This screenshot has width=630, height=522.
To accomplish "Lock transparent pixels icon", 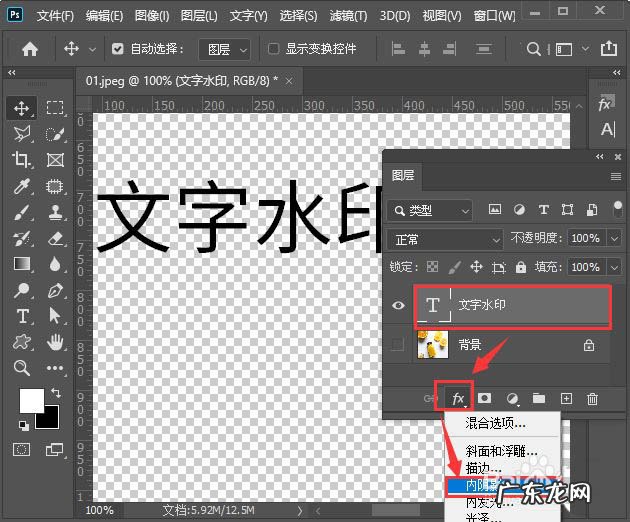I will click(432, 266).
